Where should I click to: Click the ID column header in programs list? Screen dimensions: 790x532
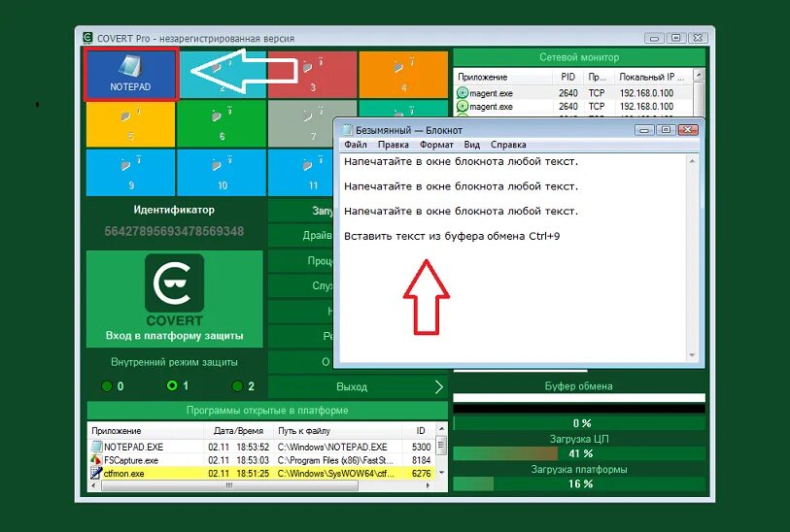[421, 431]
